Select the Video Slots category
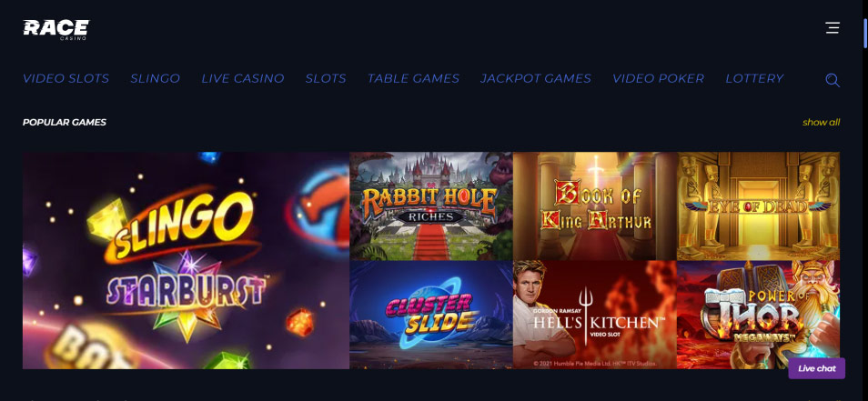This screenshot has width=868, height=401. [66, 78]
